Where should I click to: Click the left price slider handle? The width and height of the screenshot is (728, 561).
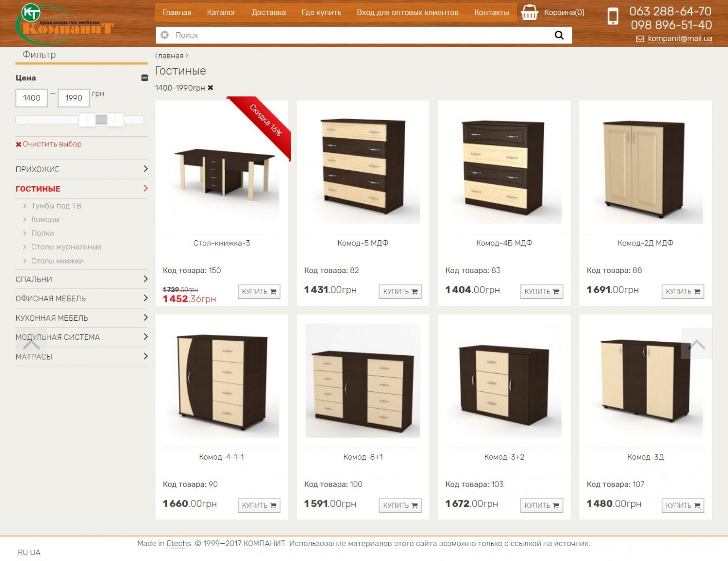pos(87,120)
